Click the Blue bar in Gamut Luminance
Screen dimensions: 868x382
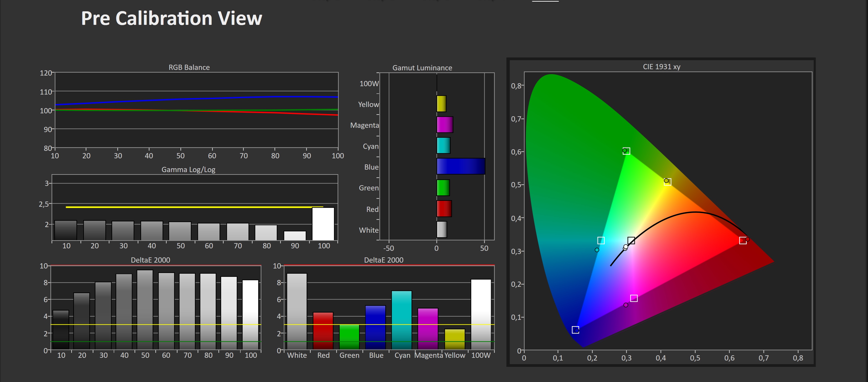(x=461, y=166)
